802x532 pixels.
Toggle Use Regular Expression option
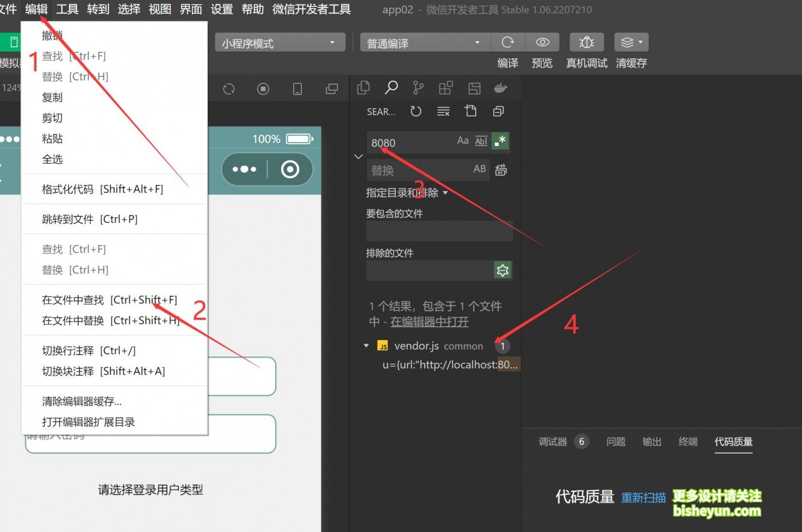point(500,141)
